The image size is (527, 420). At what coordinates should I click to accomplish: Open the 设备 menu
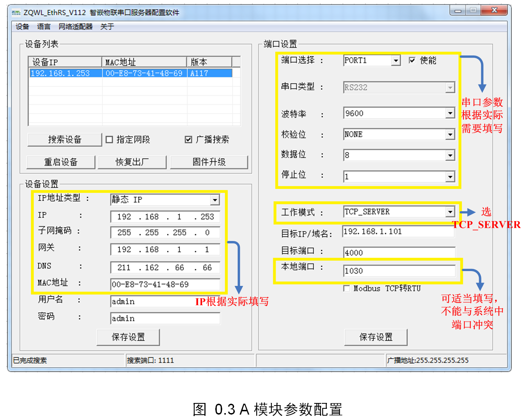point(22,27)
